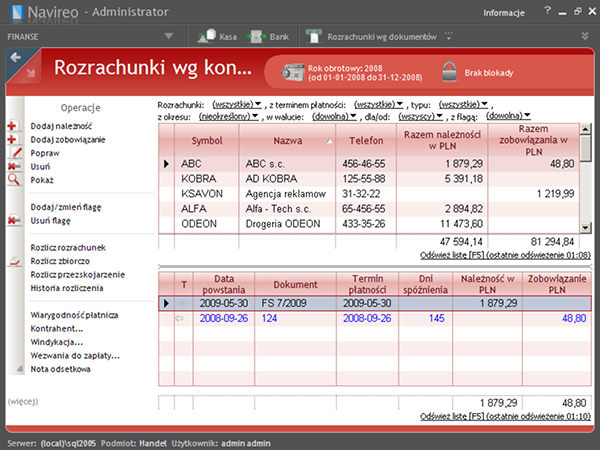This screenshot has height=450, width=600.
Task: Click the back arrow beside the title
Action: [x=16, y=58]
